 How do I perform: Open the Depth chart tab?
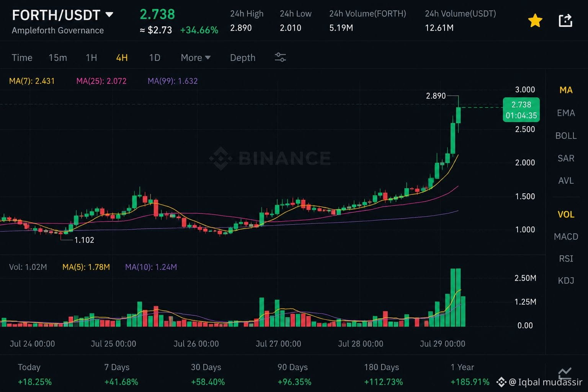point(243,57)
